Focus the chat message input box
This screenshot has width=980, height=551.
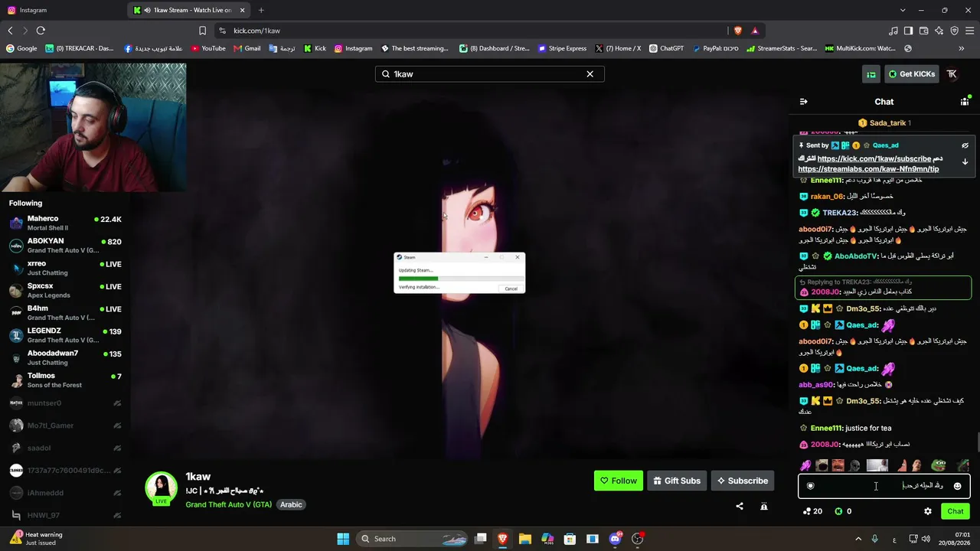point(884,486)
